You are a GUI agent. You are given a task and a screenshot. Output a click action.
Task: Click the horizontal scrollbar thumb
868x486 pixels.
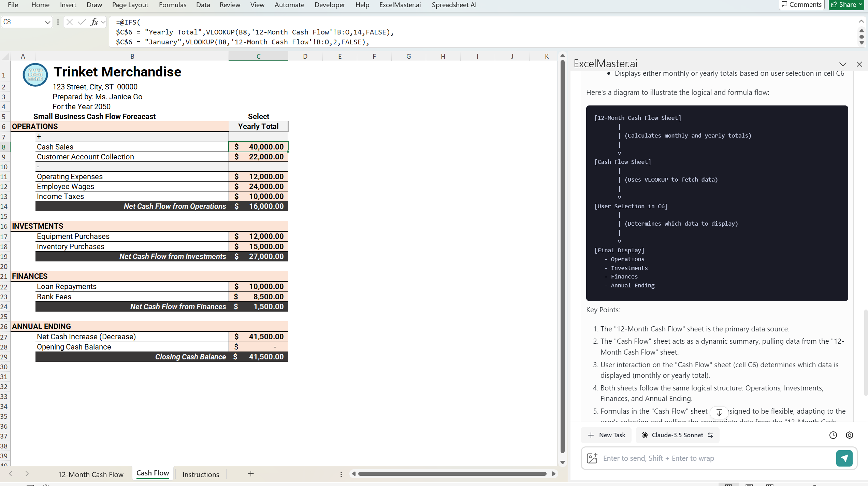[452, 474]
